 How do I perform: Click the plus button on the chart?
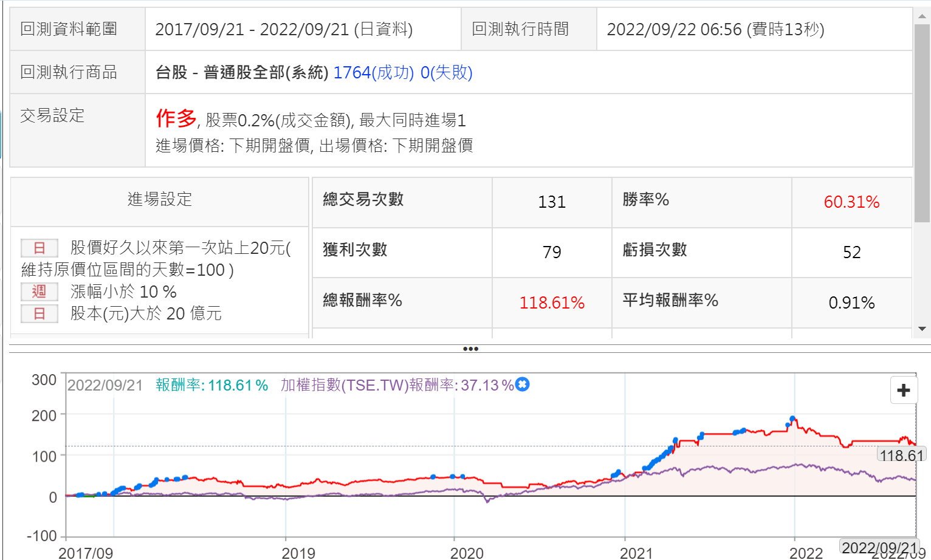point(903,390)
